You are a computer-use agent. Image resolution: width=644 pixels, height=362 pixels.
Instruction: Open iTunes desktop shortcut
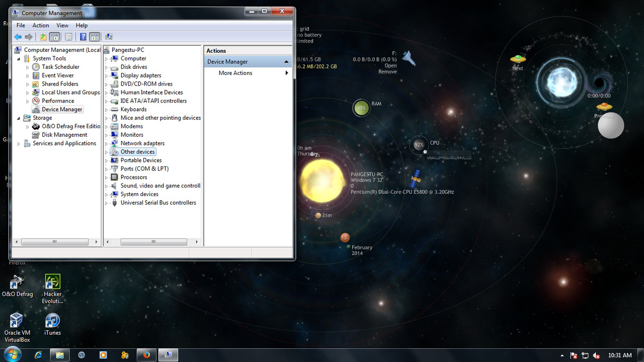[52, 324]
